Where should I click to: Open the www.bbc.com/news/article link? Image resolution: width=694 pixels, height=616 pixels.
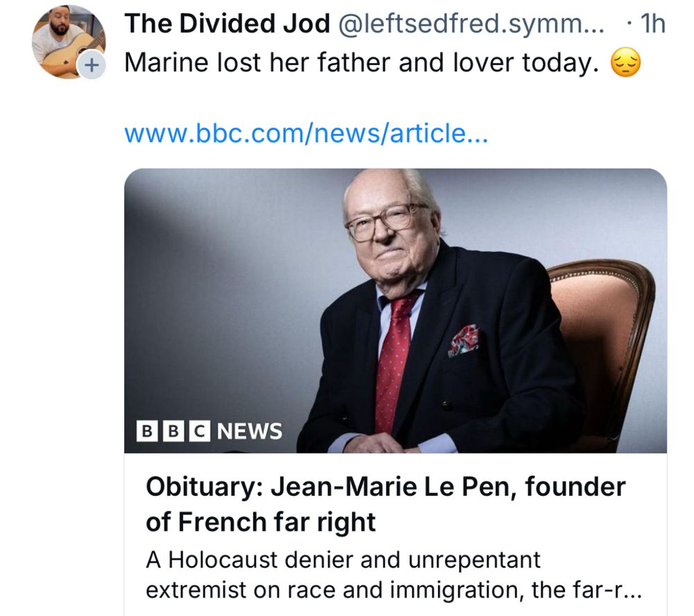click(x=306, y=133)
